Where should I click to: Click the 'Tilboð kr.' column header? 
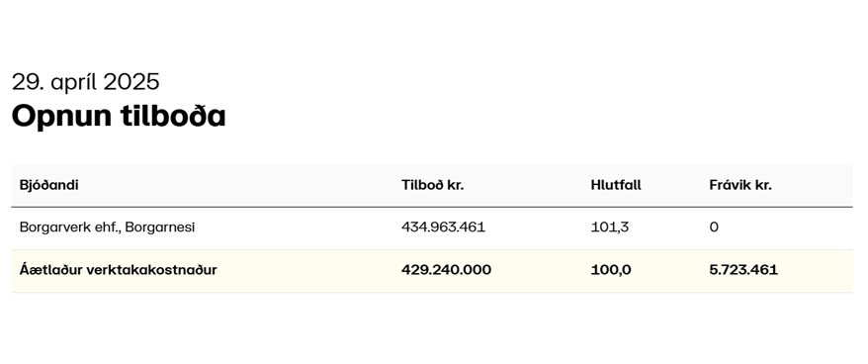432,185
